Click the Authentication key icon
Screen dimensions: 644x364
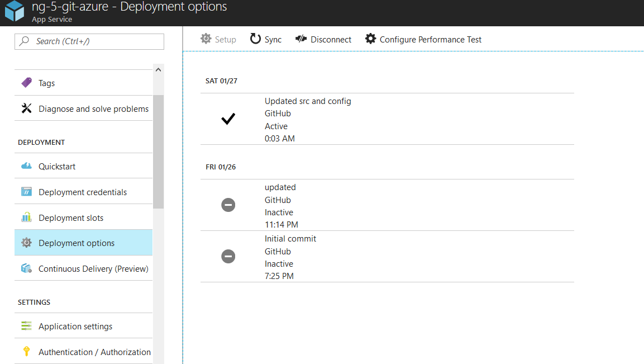pos(26,351)
